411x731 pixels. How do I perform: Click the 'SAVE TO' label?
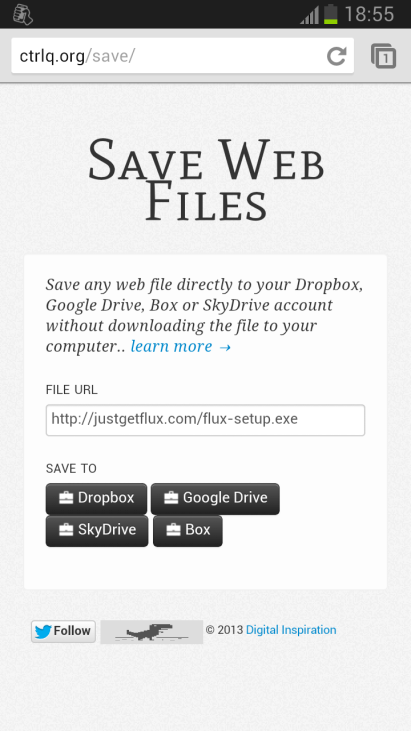[71, 469]
